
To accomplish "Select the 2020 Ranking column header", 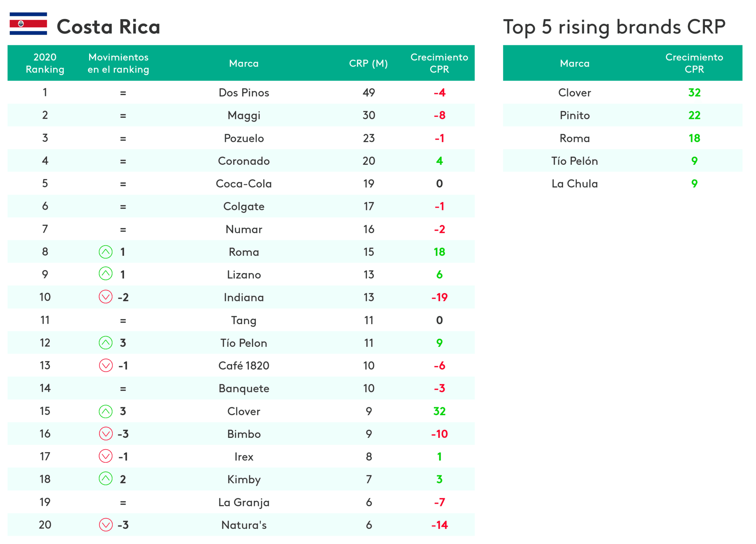I will click(45, 63).
